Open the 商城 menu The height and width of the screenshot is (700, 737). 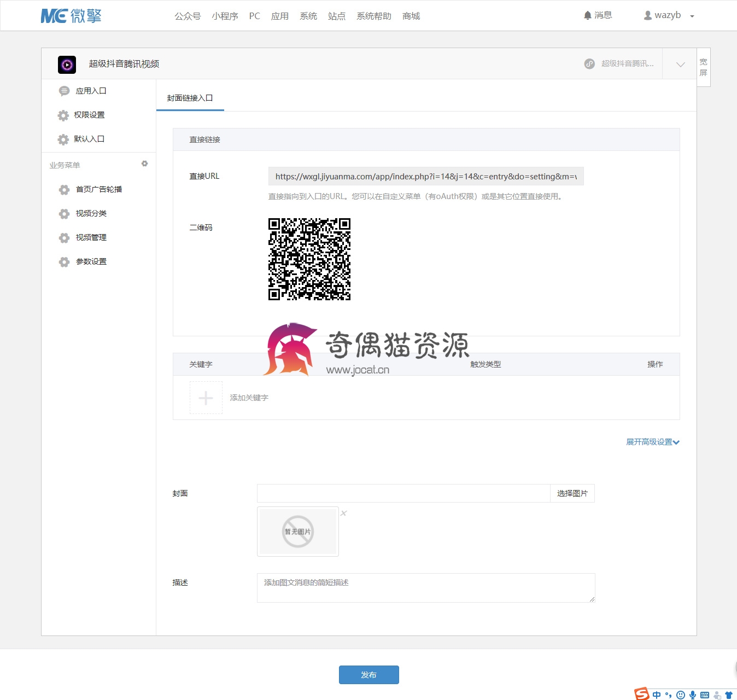[x=411, y=16]
